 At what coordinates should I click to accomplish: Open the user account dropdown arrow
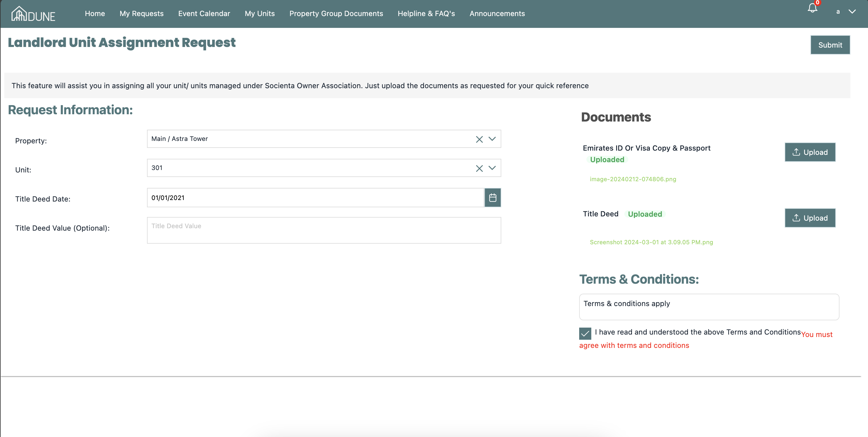[x=852, y=12]
